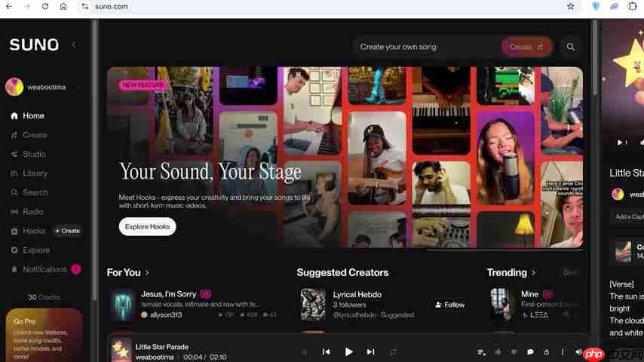The width and height of the screenshot is (644, 362).
Task: Click the 30 Credits text
Action: click(44, 297)
